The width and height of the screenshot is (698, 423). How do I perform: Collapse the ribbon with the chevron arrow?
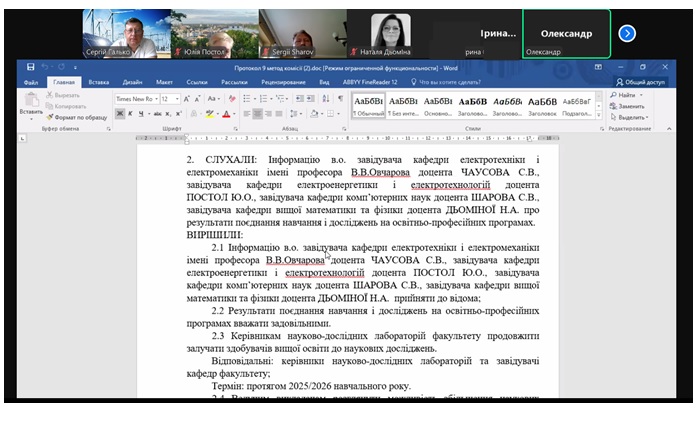[669, 129]
